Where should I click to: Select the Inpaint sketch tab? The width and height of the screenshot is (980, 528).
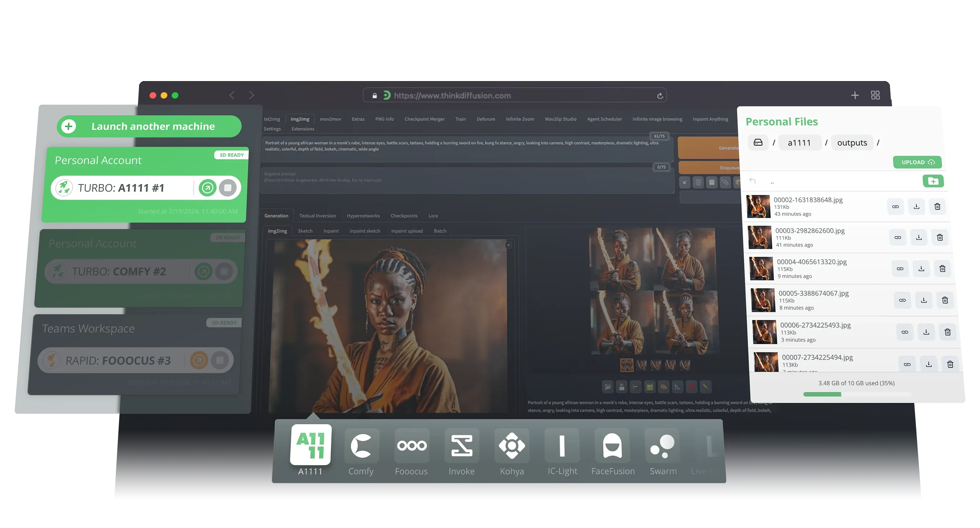(365, 231)
